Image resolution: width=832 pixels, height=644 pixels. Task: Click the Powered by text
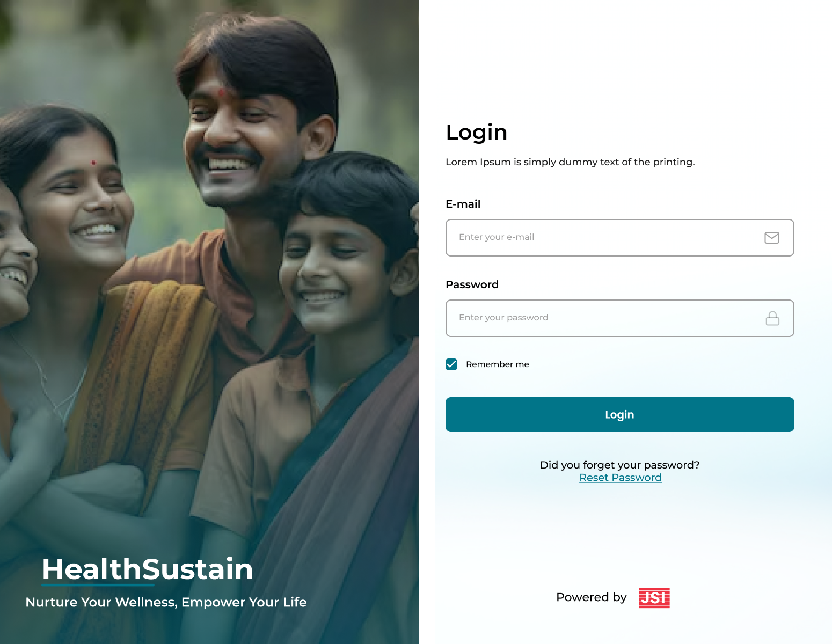tap(592, 597)
